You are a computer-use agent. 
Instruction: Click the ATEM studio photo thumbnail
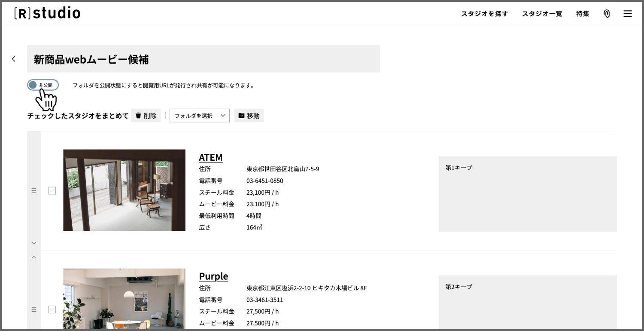pyautogui.click(x=124, y=190)
